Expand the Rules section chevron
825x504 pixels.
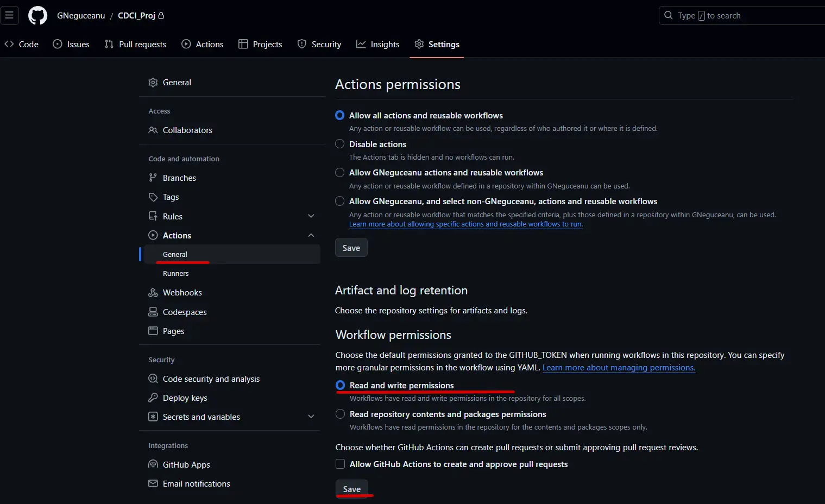click(311, 216)
